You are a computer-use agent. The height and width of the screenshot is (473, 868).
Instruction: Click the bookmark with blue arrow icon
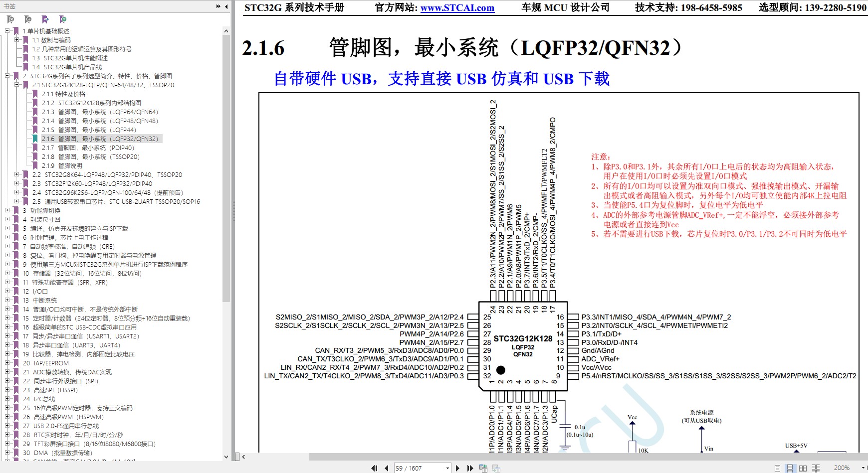click(x=45, y=19)
